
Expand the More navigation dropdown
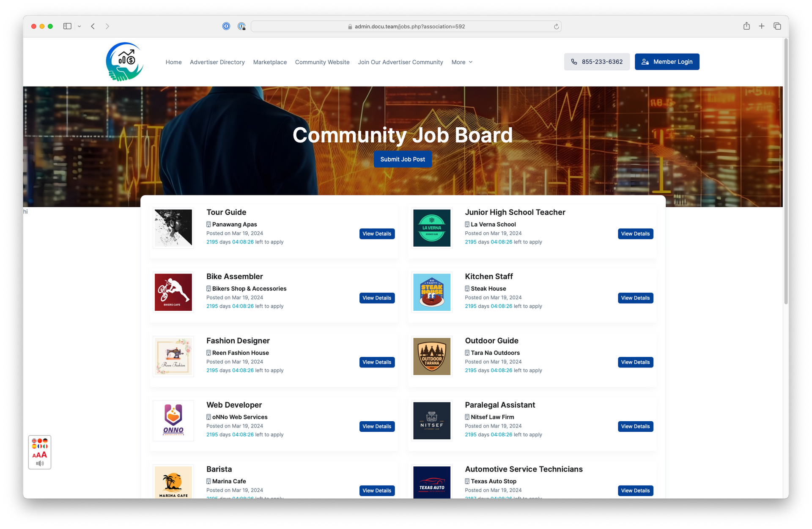462,62
